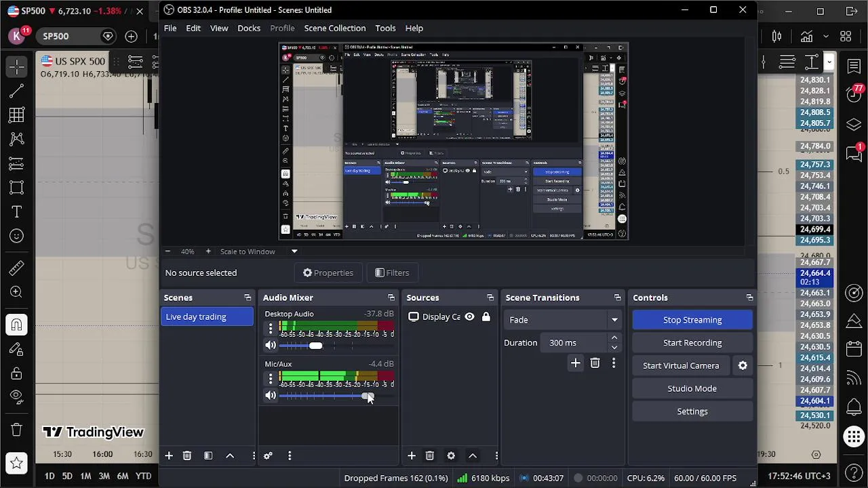Click the candlestick chart type icon in TradingView

[777, 37]
